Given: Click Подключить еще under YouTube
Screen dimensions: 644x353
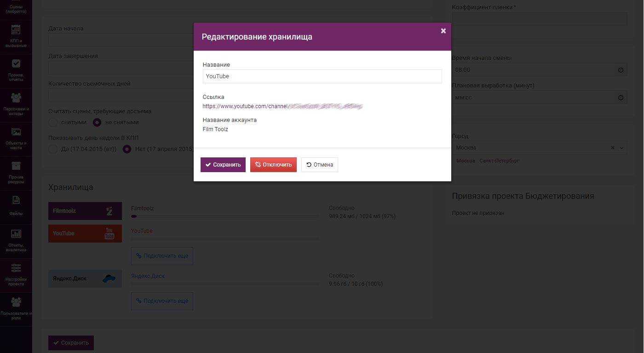Looking at the screenshot, I should click(162, 256).
